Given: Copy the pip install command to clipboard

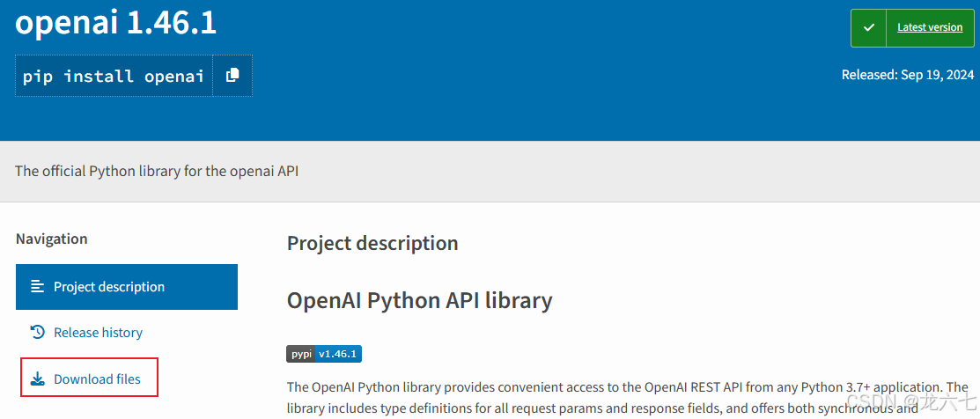Looking at the screenshot, I should click(232, 76).
